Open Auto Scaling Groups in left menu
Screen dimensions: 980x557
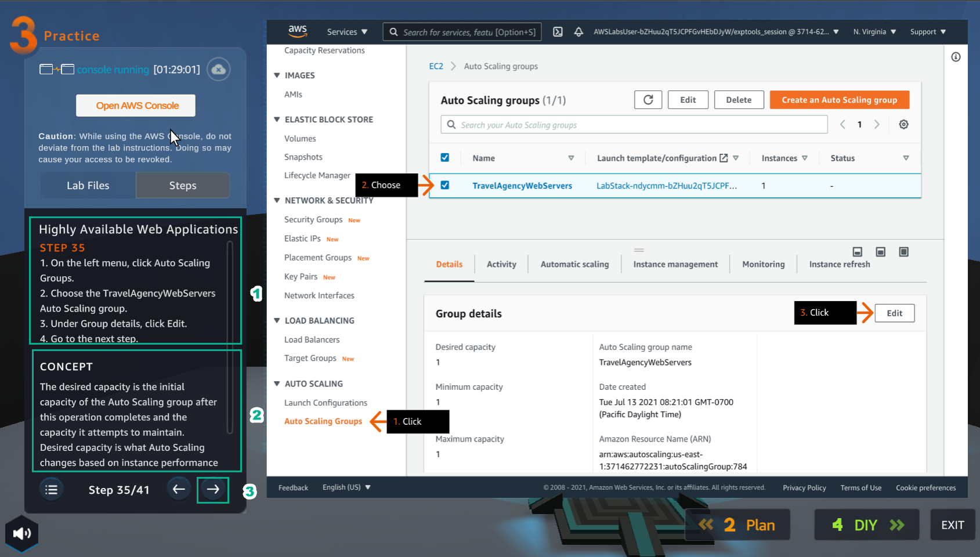pyautogui.click(x=323, y=421)
